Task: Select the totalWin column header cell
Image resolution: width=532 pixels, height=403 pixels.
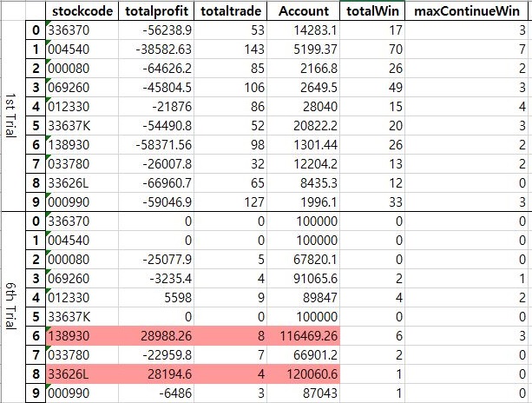Action: pyautogui.click(x=372, y=11)
